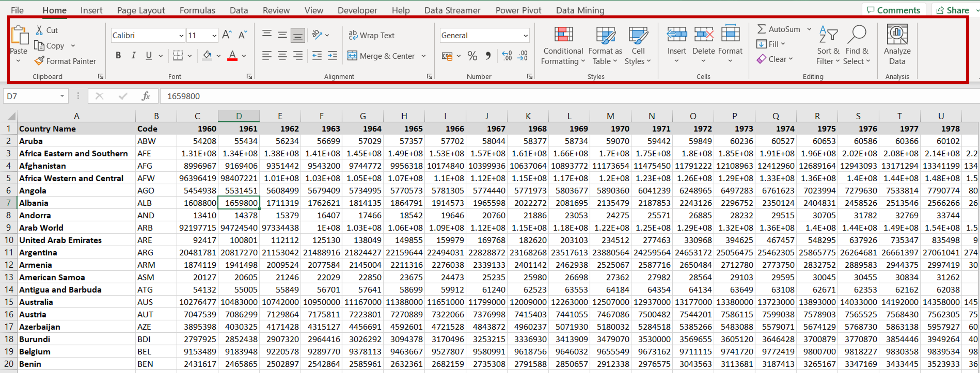Apply borders using the Borders icon
This screenshot has height=373, width=980.
pyautogui.click(x=178, y=56)
